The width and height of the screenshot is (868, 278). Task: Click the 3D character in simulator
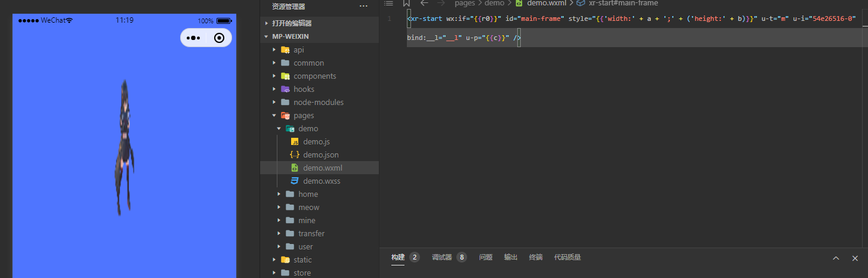click(x=123, y=147)
